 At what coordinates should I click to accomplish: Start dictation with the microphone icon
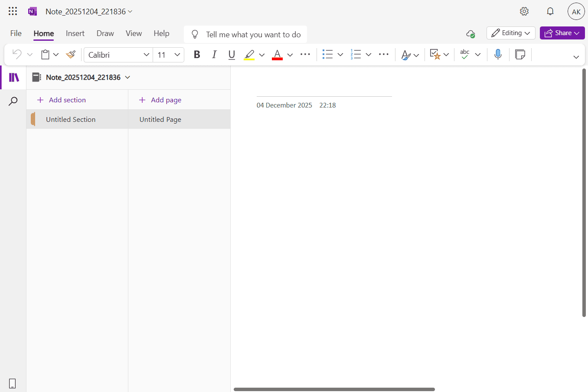coord(498,55)
